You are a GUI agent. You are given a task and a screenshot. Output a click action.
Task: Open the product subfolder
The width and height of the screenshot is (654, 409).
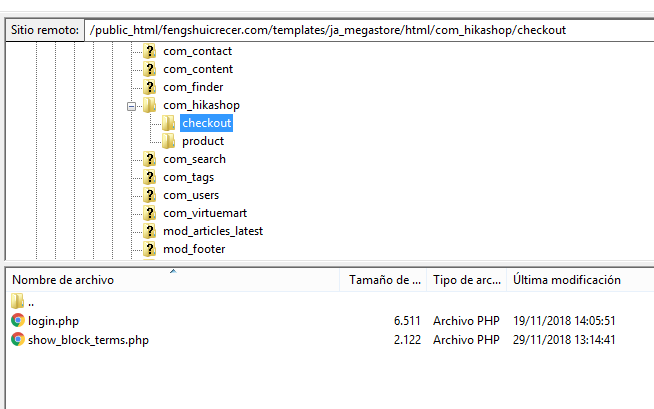(203, 141)
